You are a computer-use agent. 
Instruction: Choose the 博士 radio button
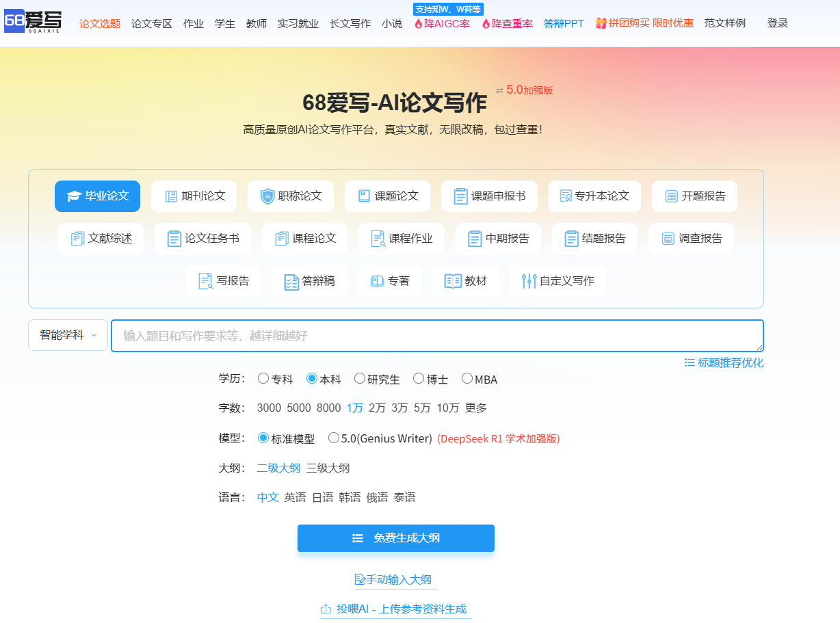pyautogui.click(x=419, y=378)
